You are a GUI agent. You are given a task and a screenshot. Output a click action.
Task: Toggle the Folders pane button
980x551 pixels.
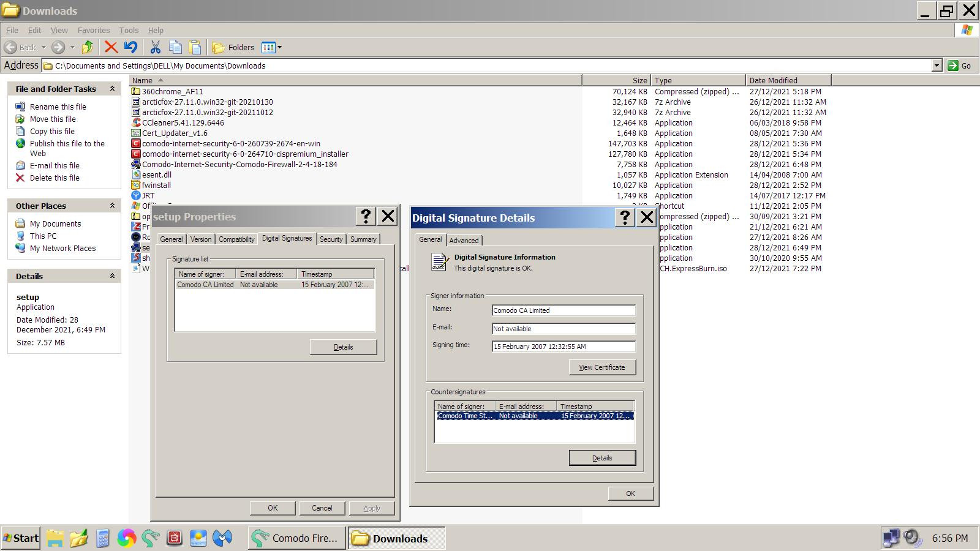(233, 47)
